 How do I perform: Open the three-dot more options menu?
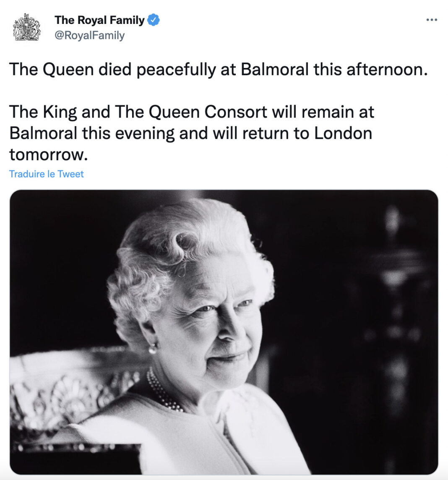(x=432, y=20)
